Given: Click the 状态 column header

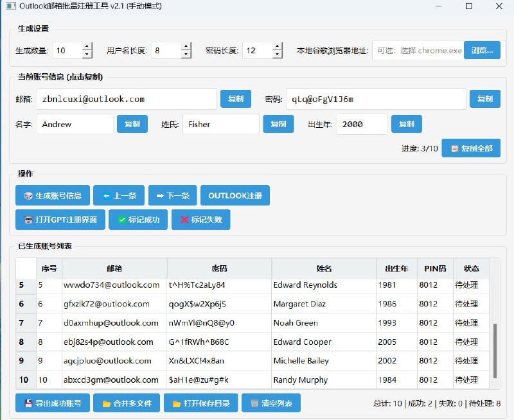Looking at the screenshot, I should pos(472,268).
